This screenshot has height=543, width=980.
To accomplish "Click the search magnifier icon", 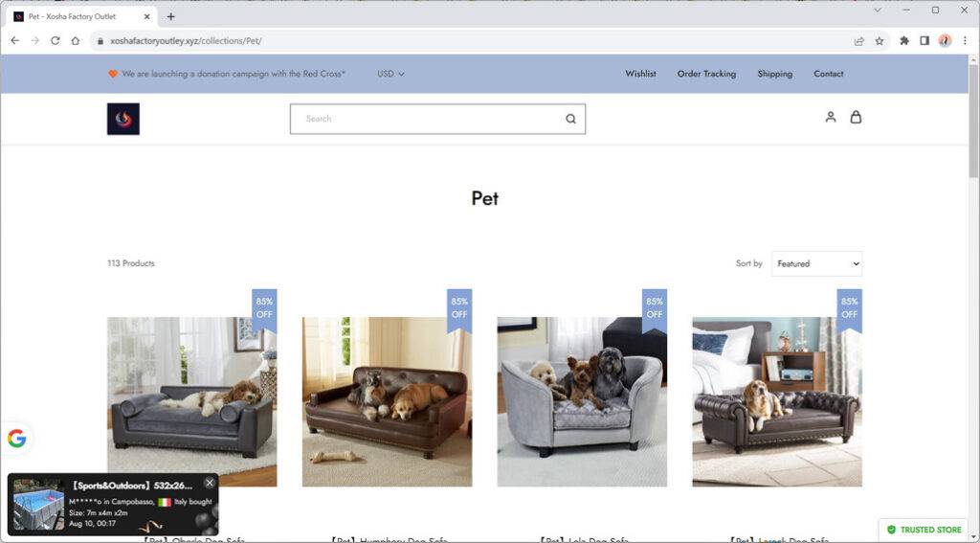I will coord(570,119).
